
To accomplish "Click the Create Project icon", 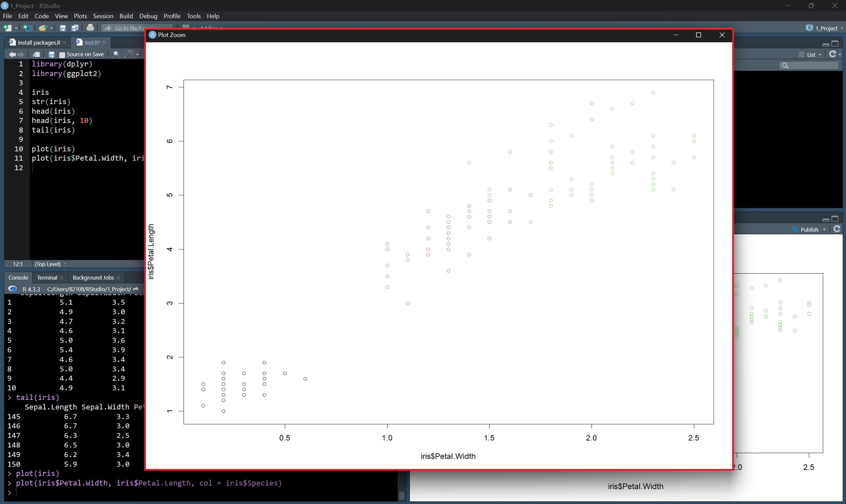I will 27,28.
